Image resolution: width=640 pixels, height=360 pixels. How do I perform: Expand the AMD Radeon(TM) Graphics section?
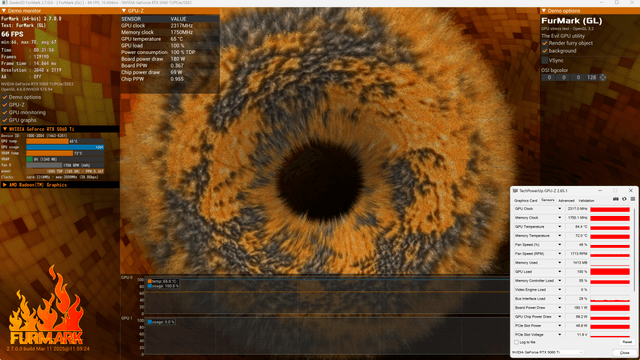pos(5,185)
